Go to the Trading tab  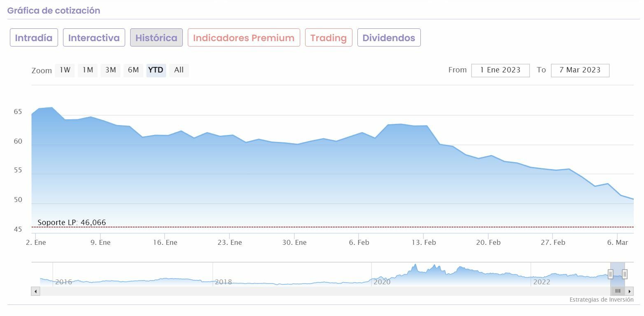329,38
